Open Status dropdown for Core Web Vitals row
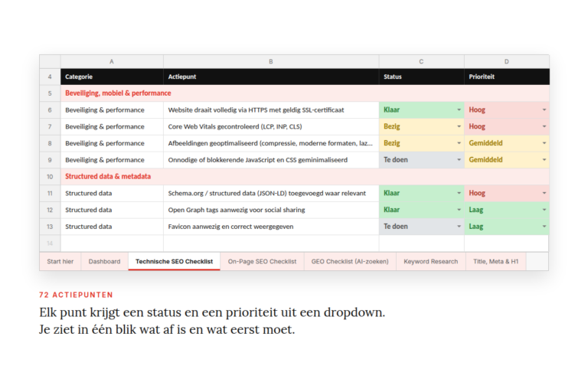 click(459, 126)
